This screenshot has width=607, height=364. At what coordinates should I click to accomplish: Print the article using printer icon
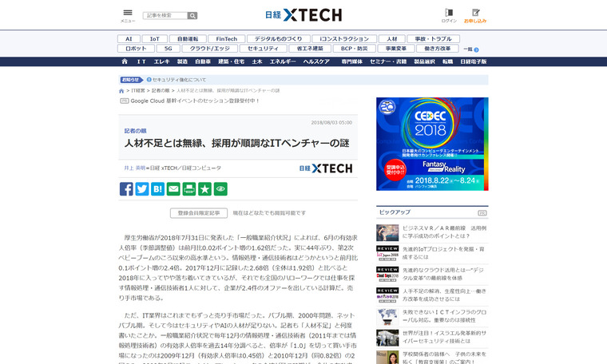[x=188, y=189]
